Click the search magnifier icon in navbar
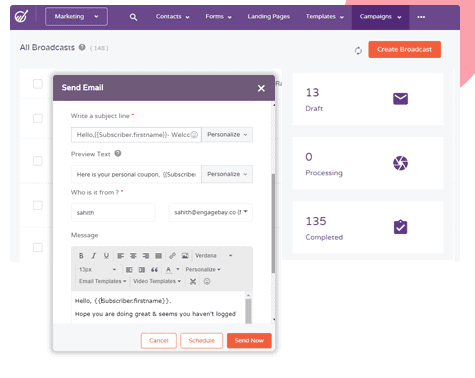This screenshot has width=475, height=378. (133, 17)
